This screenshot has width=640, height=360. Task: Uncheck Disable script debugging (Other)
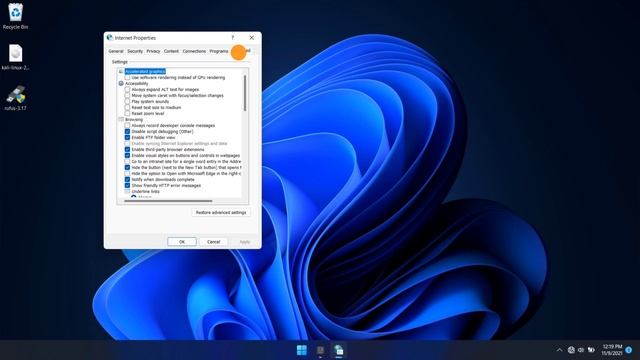pos(127,131)
